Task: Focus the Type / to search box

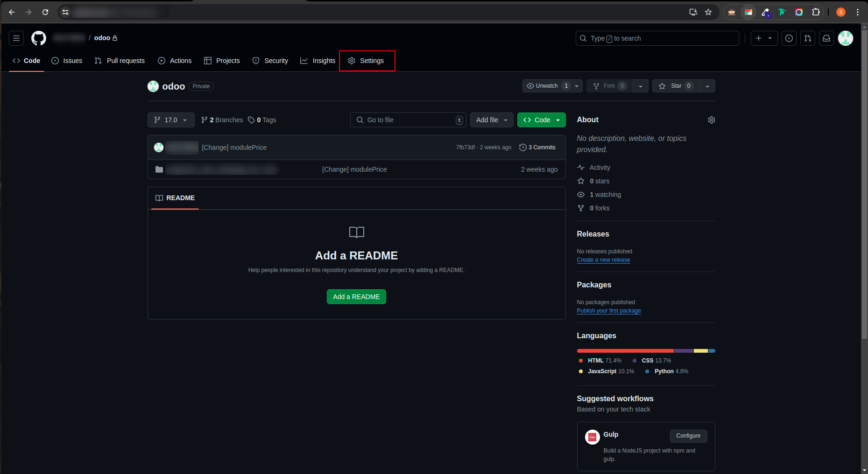Action: click(657, 38)
